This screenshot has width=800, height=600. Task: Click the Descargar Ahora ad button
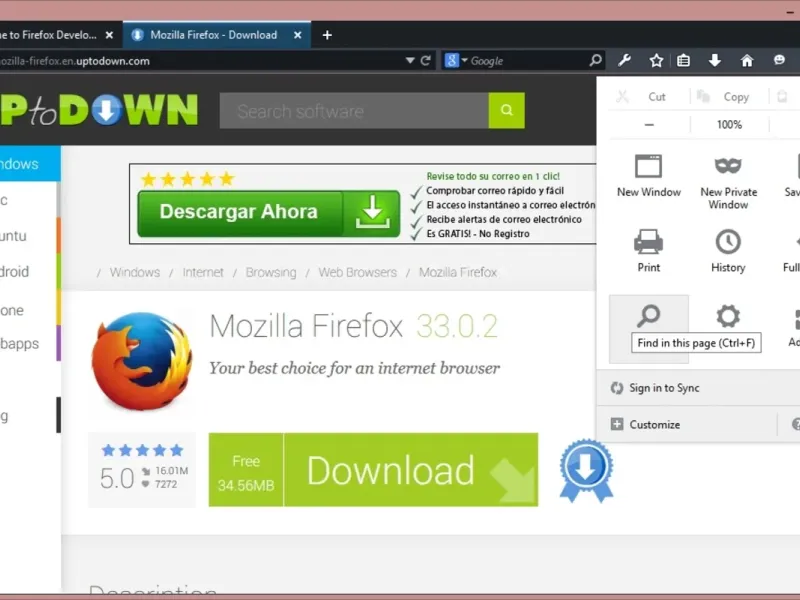click(x=268, y=213)
